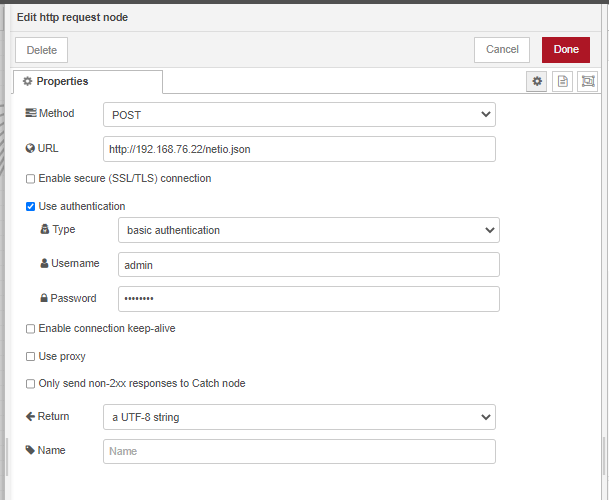Click the red Done button

pos(566,50)
